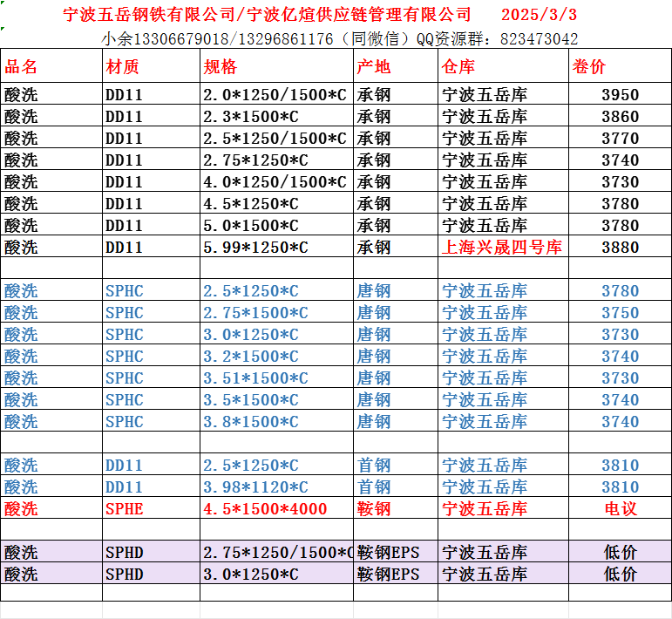Click the spec cell 5.0*1500*C
Viewport: 672px width, 619px height.
coord(277,225)
